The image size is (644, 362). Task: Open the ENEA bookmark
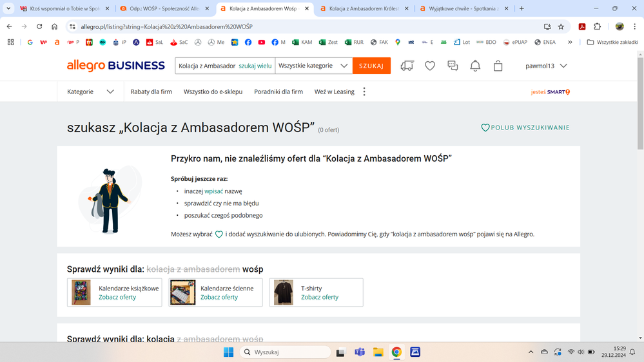click(545, 42)
